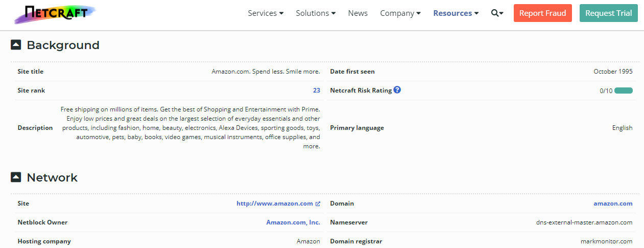Expand the Resources dropdown menu
The image size is (644, 248).
pyautogui.click(x=456, y=13)
